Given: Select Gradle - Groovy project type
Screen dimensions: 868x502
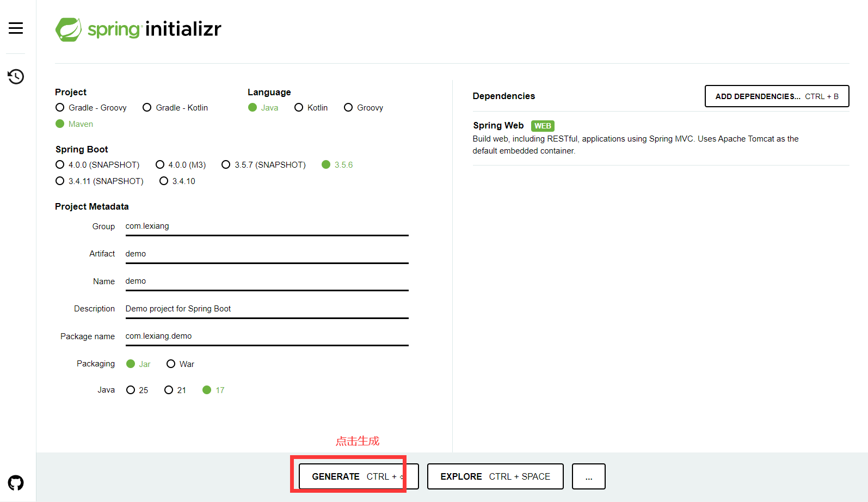Looking at the screenshot, I should 91,108.
